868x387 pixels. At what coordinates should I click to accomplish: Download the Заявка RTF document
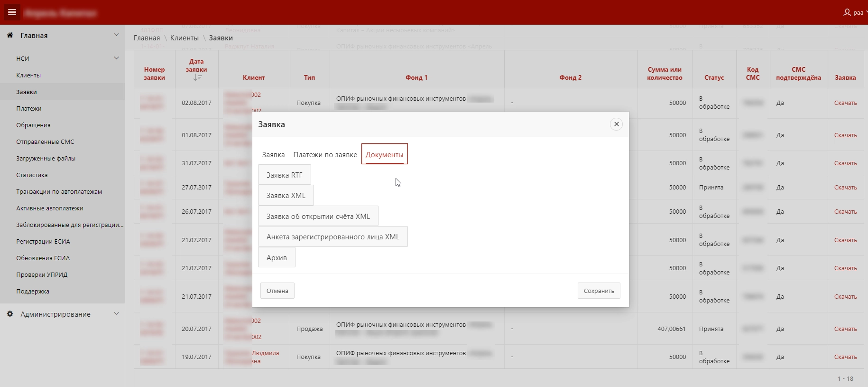(x=285, y=175)
